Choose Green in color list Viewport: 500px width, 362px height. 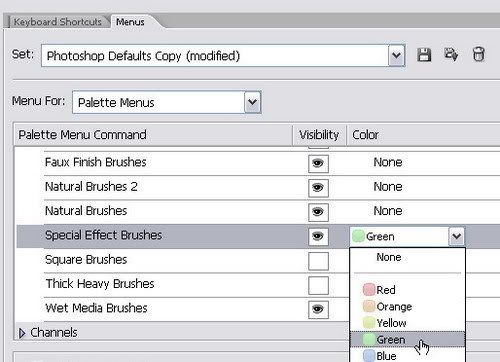pyautogui.click(x=407, y=339)
